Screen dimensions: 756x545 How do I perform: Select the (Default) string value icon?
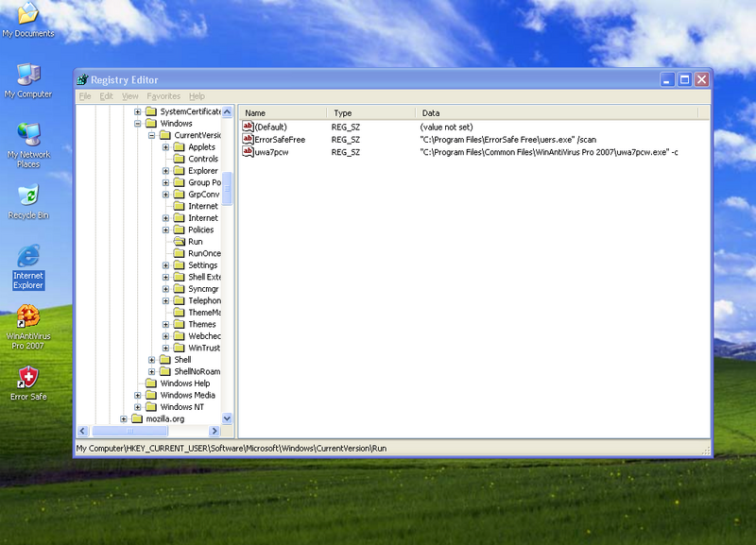[x=248, y=127]
